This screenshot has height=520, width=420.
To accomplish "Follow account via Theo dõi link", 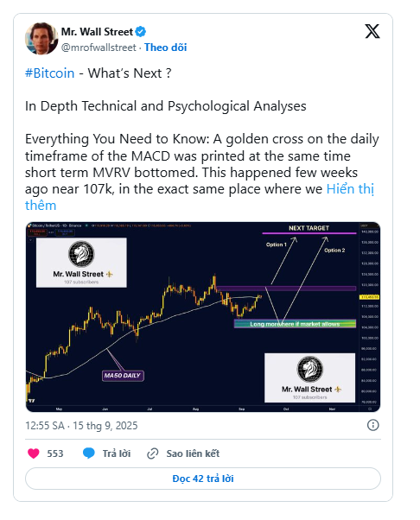I will (x=166, y=48).
